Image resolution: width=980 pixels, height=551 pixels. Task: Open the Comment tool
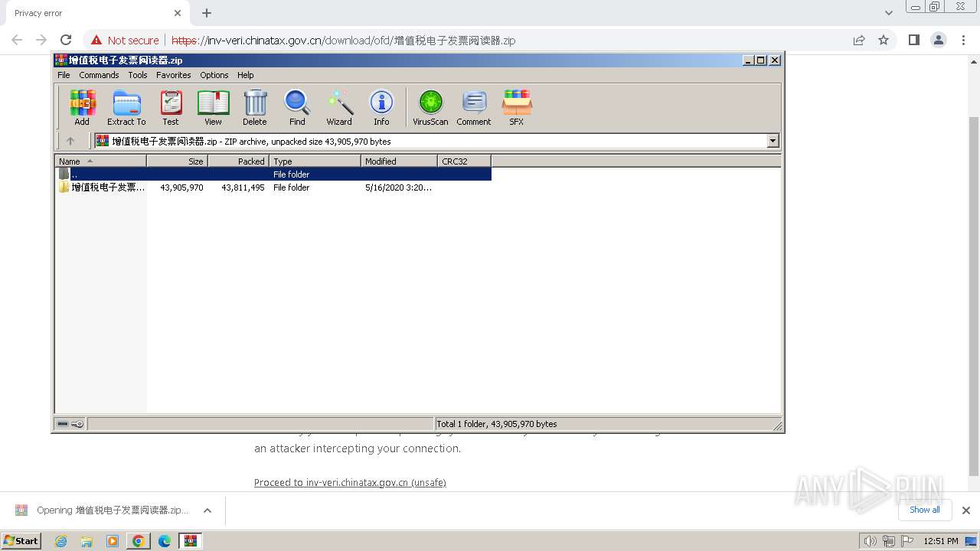click(x=474, y=107)
